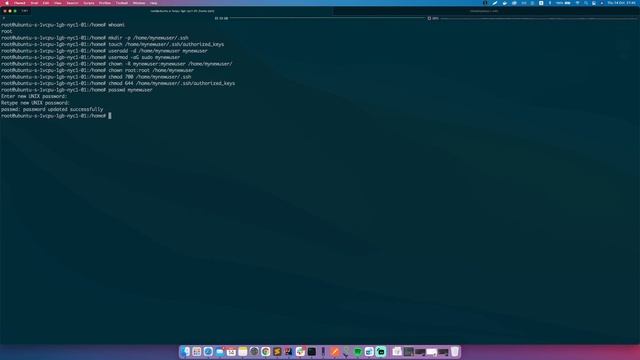Screen dimensions: 640x360
Task: Open Control Center in the menu bar
Action: 594,3
